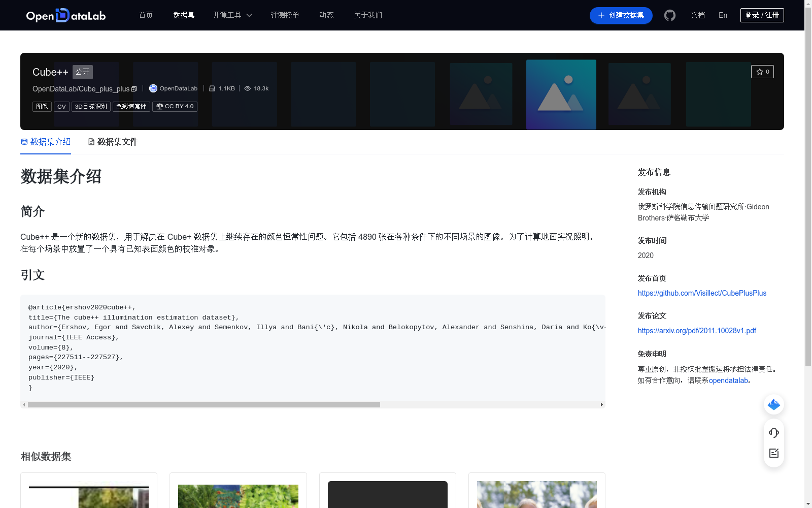Open the GitHub icon in header
Screen dimensions: 812x508
click(670, 15)
